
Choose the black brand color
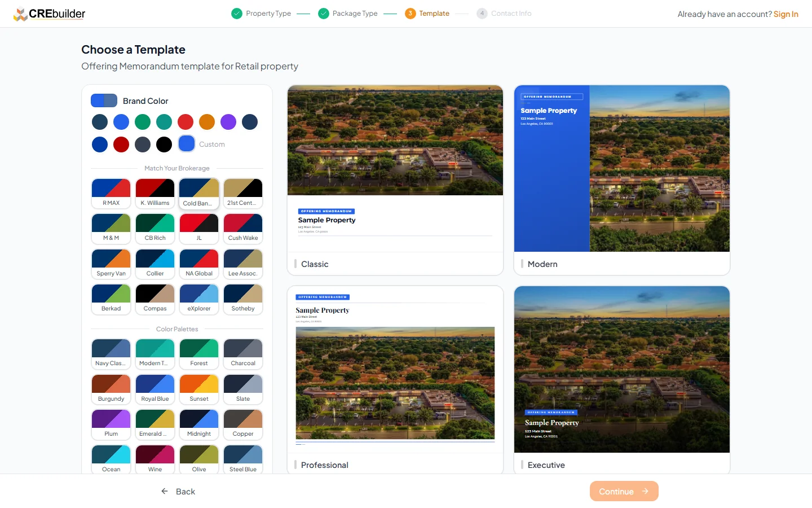click(164, 144)
